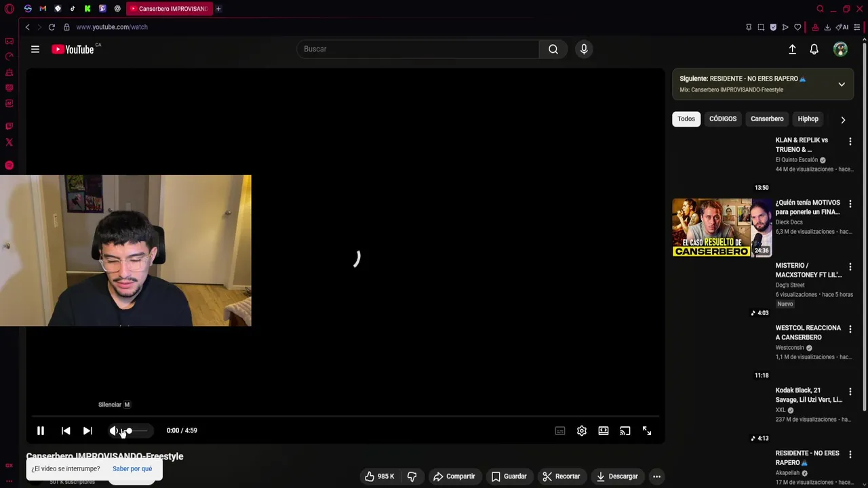Click the search magnifier button
This screenshot has height=488, width=868.
(553, 49)
